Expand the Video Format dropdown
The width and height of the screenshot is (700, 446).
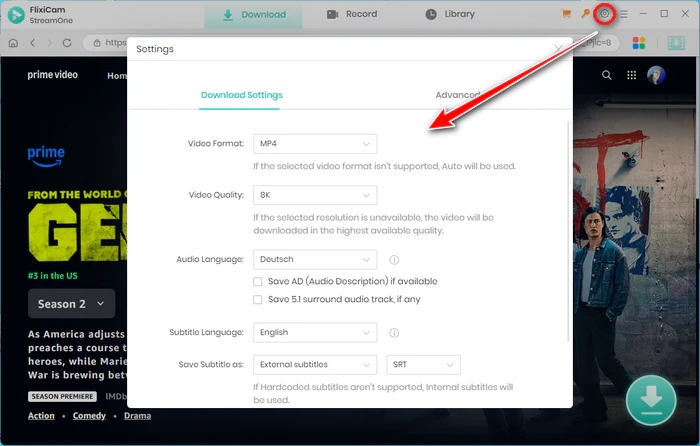pyautogui.click(x=314, y=144)
